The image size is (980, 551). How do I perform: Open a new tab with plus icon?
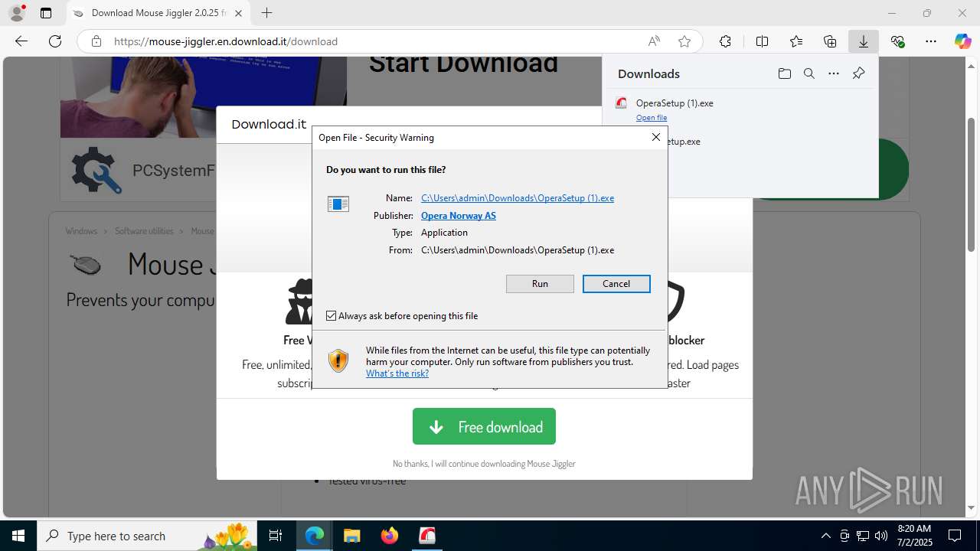(x=266, y=13)
